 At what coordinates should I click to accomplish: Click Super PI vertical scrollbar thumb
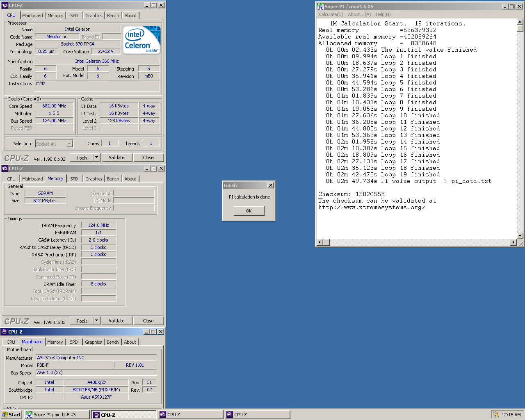point(520,28)
